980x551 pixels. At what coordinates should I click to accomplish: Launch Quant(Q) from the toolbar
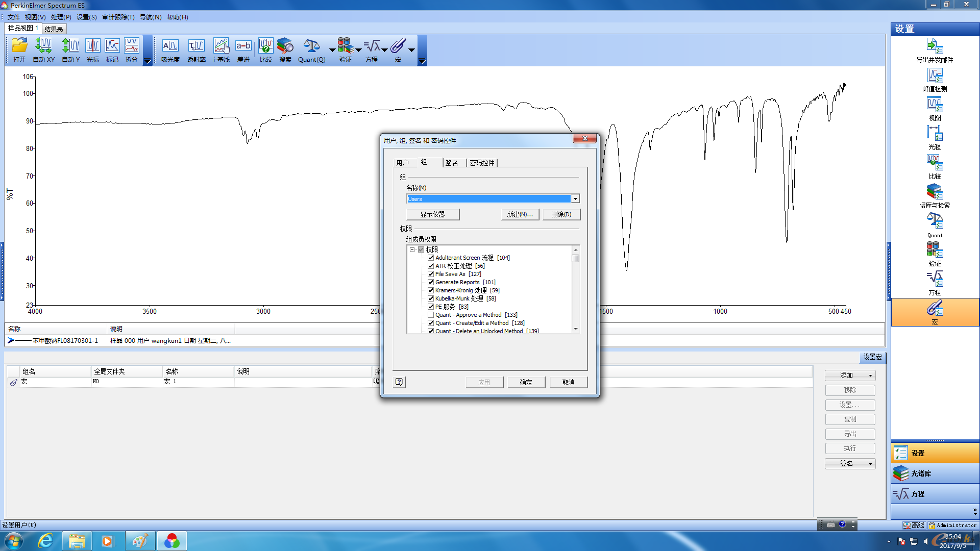pyautogui.click(x=311, y=50)
